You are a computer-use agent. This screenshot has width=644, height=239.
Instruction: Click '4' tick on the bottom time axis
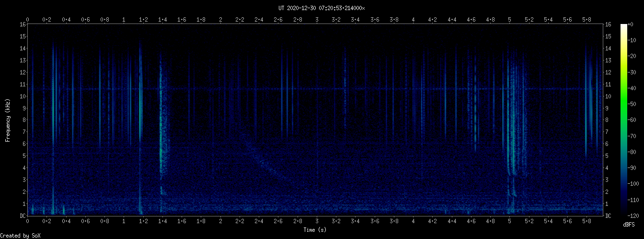[x=413, y=221]
